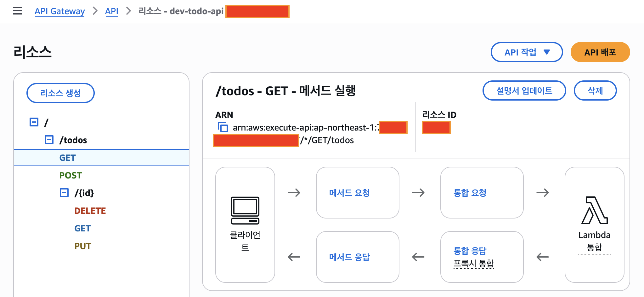Collapse the /todos resource node
The image size is (644, 297).
[49, 140]
